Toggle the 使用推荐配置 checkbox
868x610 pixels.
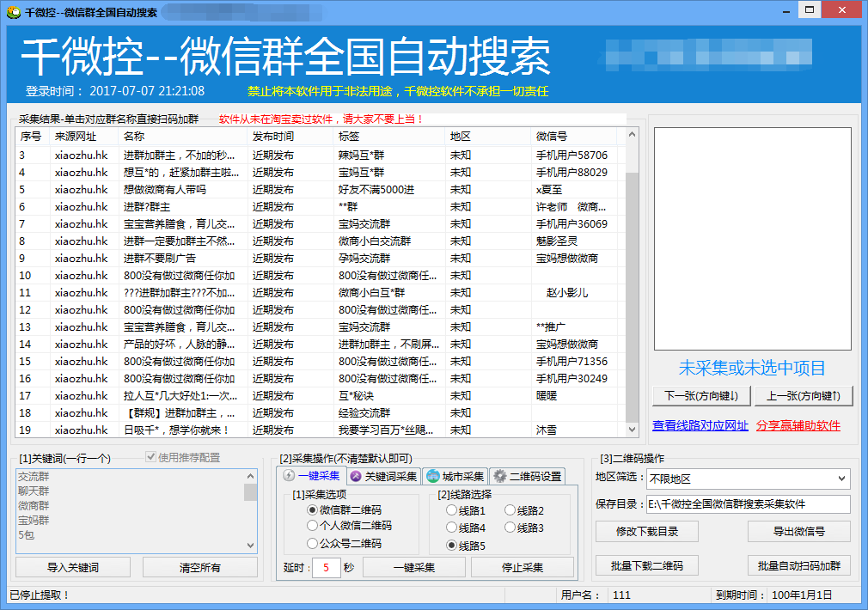pyautogui.click(x=150, y=457)
